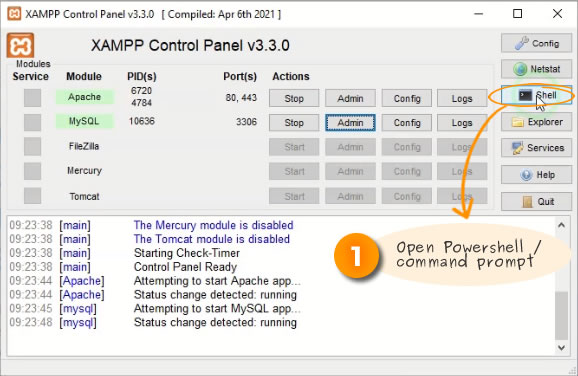578x376 pixels.
Task: Click 'The Tomcat module is disabled' log line
Action: click(x=212, y=239)
